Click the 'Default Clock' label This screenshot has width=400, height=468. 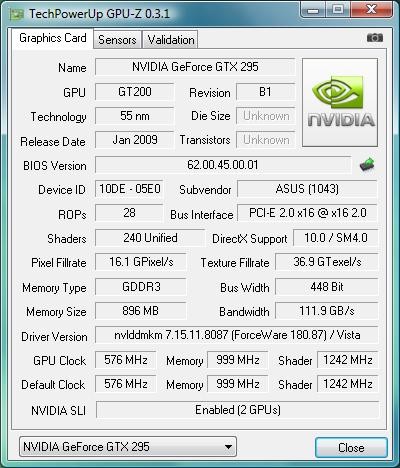[x=53, y=385]
